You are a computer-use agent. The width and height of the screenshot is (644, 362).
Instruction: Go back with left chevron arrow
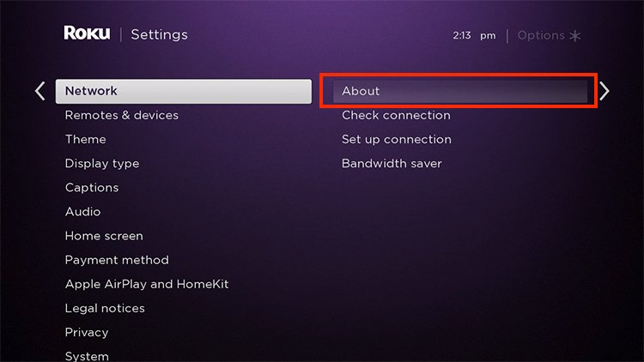(x=39, y=91)
